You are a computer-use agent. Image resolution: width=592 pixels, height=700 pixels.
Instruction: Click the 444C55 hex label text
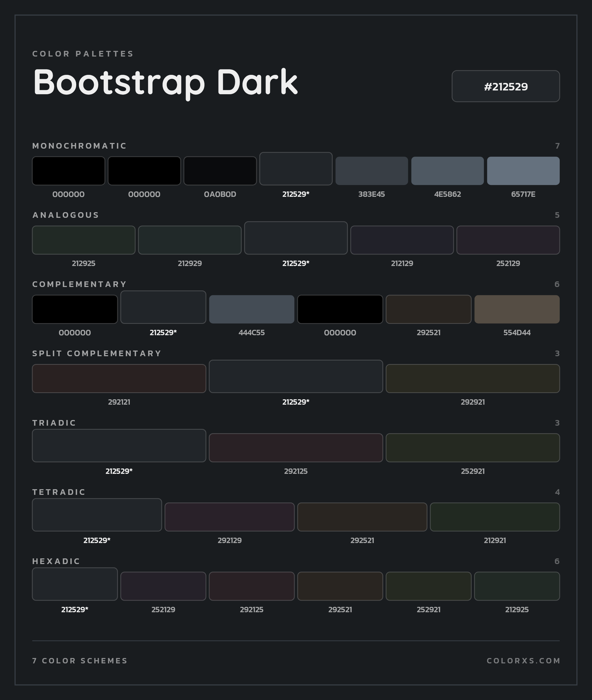(252, 333)
